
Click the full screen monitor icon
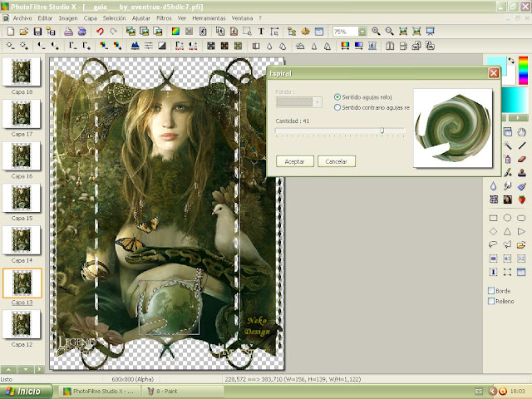click(431, 32)
